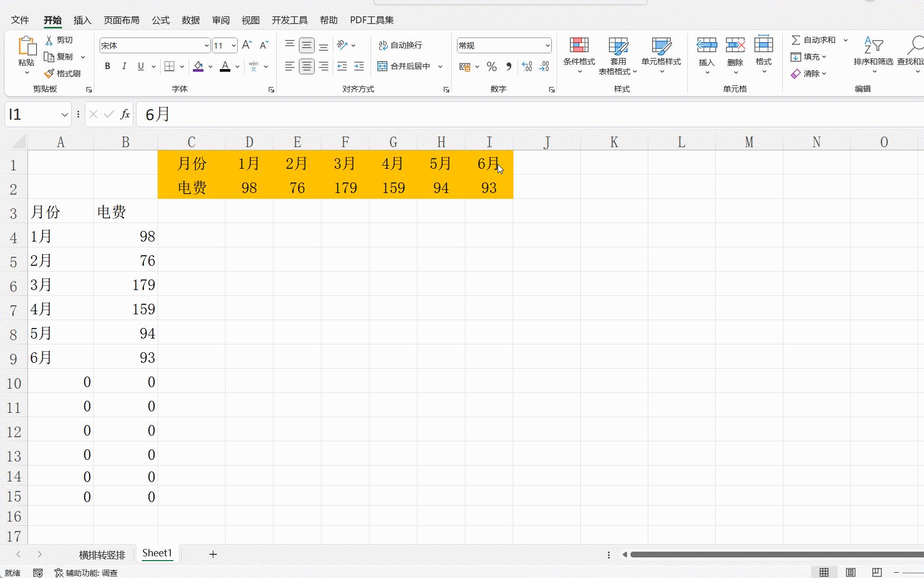Open Conditional Formatting (条件格式) options
Viewport: 924px width, 578px height.
[x=578, y=55]
